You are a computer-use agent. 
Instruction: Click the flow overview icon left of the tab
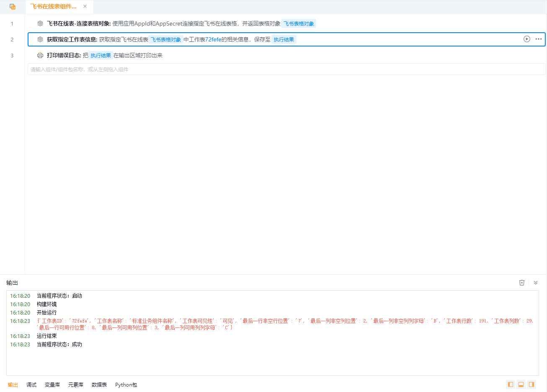[13, 7]
